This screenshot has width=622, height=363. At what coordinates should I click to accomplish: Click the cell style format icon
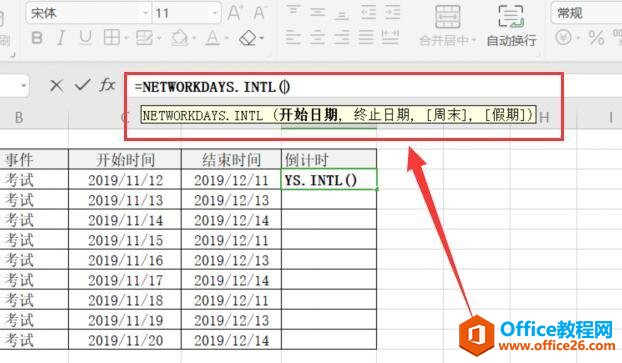[144, 38]
